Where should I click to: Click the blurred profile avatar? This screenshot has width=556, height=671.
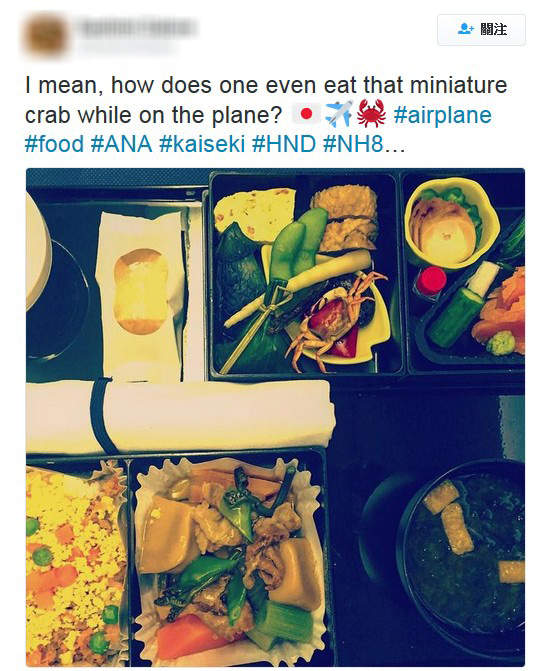47,35
